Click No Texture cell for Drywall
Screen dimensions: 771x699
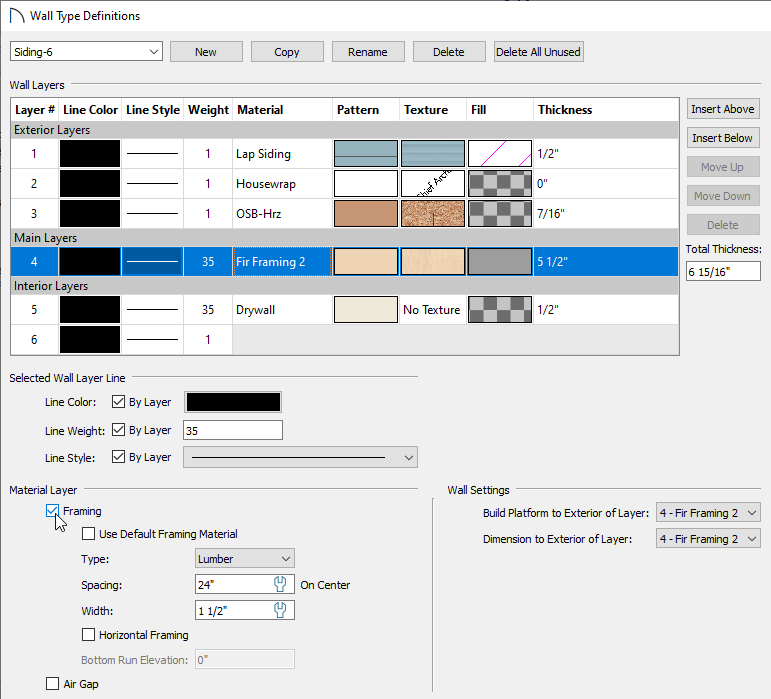coord(433,310)
